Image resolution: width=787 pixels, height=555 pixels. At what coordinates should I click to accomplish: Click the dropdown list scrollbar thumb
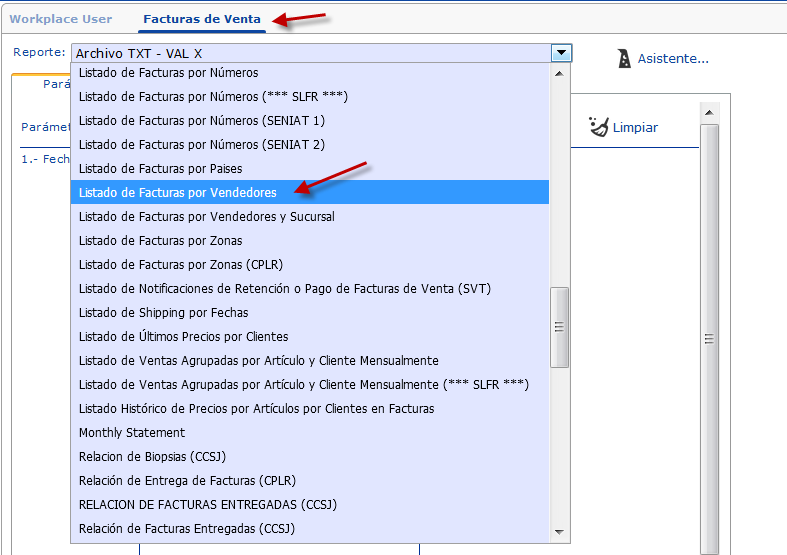pyautogui.click(x=560, y=327)
